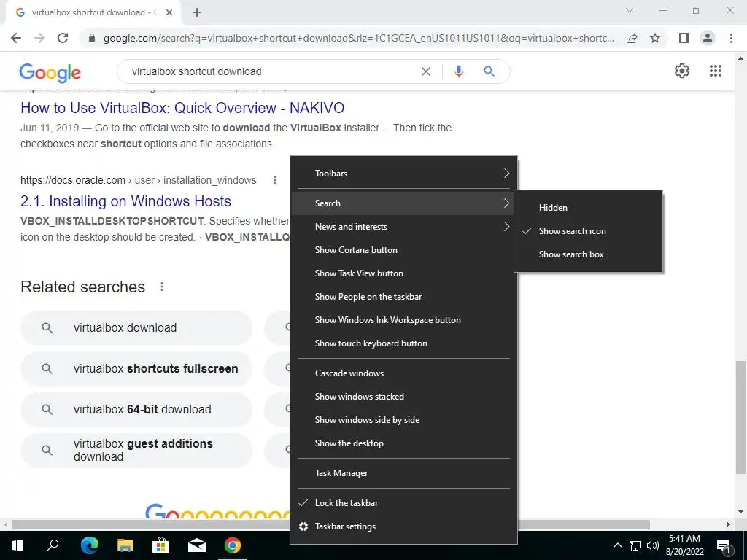
Task: Open the taskbar clock and date
Action: [x=684, y=545]
